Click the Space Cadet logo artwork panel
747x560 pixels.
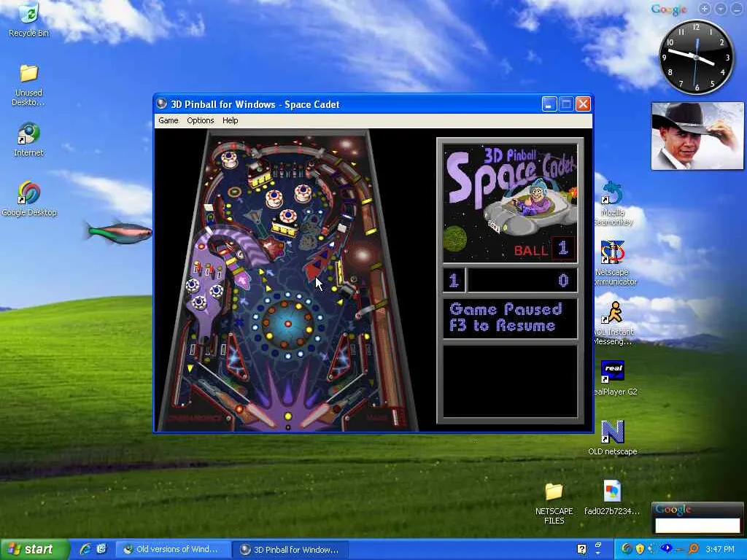pos(510,203)
